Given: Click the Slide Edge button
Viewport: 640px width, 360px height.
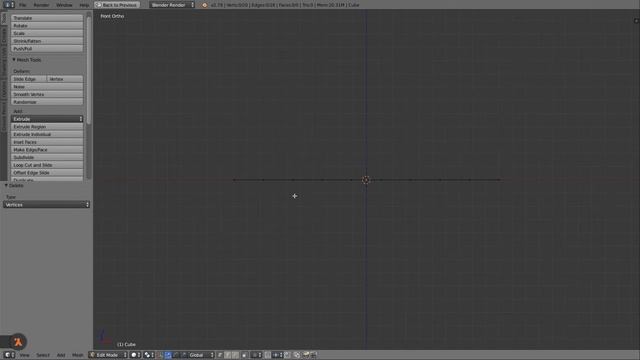Looking at the screenshot, I should [x=29, y=79].
